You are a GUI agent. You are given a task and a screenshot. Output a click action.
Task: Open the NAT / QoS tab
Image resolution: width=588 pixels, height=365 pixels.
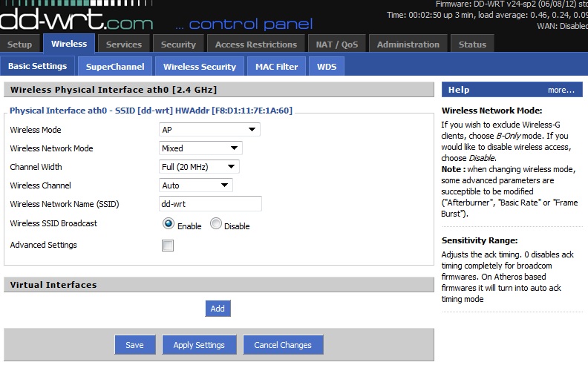[337, 45]
